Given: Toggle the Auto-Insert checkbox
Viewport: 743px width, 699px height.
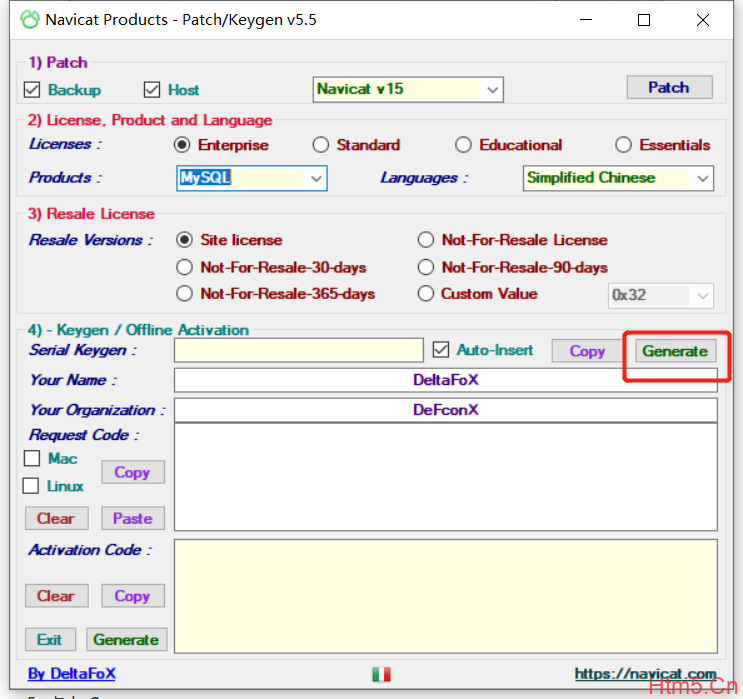Looking at the screenshot, I should [441, 350].
